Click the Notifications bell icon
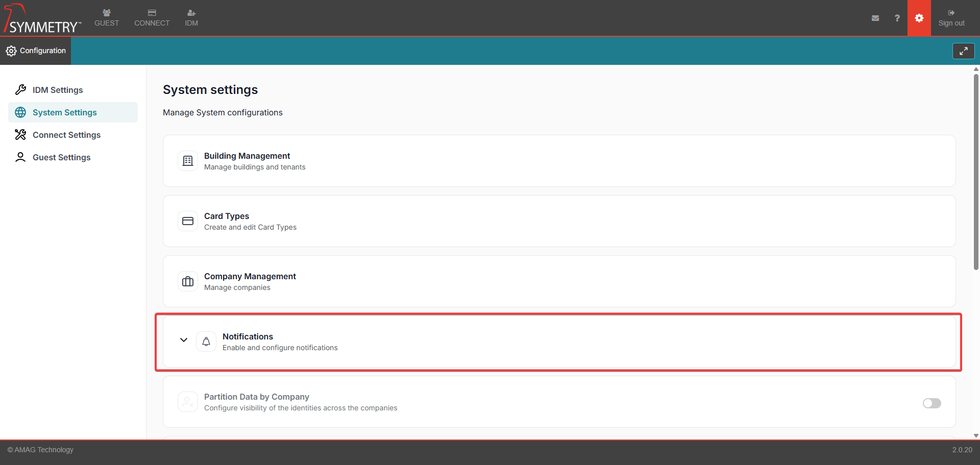 pos(206,341)
